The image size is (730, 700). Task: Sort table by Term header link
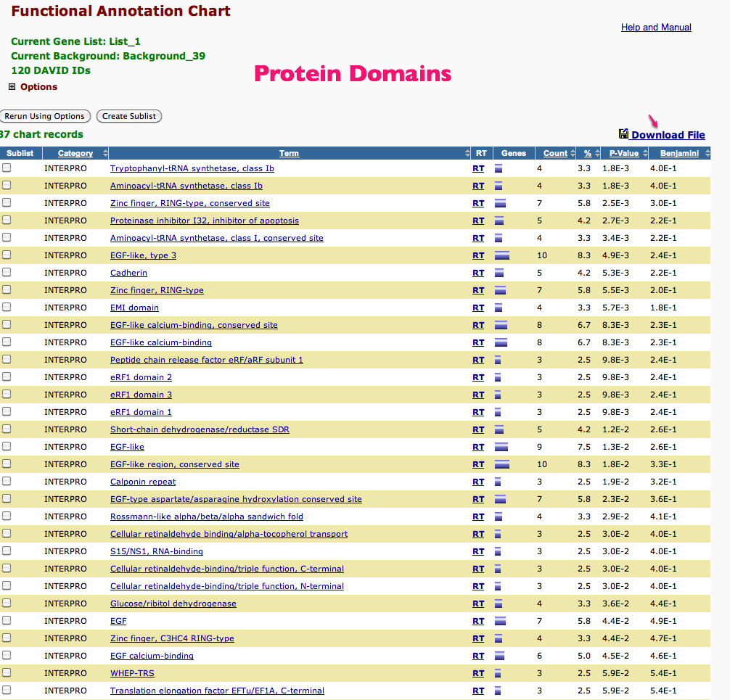[x=289, y=153]
